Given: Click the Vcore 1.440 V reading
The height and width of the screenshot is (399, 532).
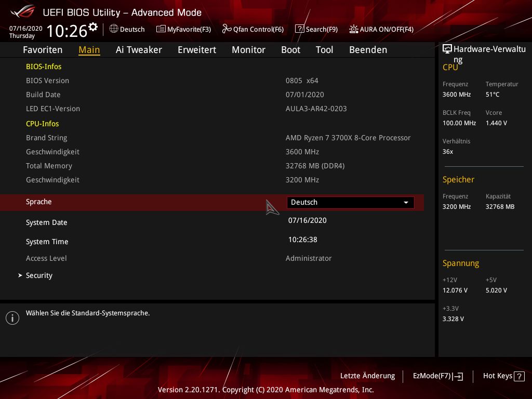Looking at the screenshot, I should [496, 123].
